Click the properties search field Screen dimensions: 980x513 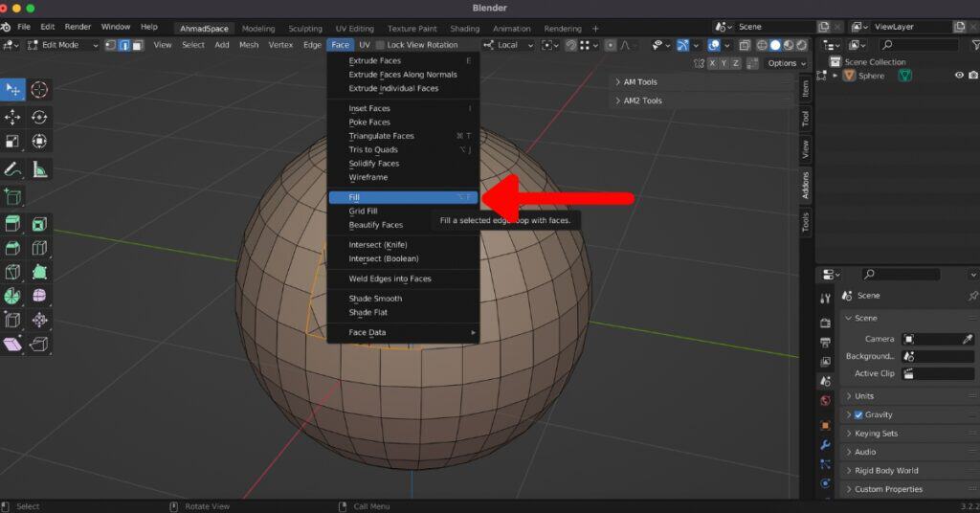[900, 275]
